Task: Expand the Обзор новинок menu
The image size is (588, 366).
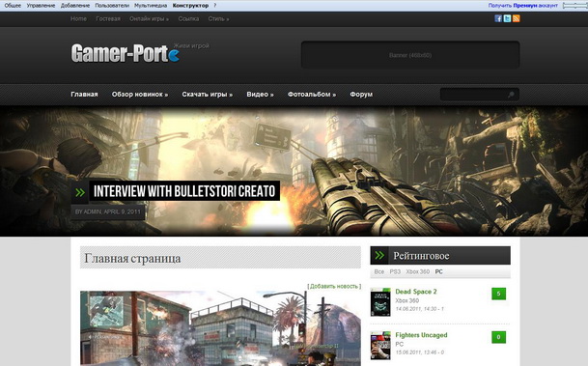Action: tap(140, 94)
